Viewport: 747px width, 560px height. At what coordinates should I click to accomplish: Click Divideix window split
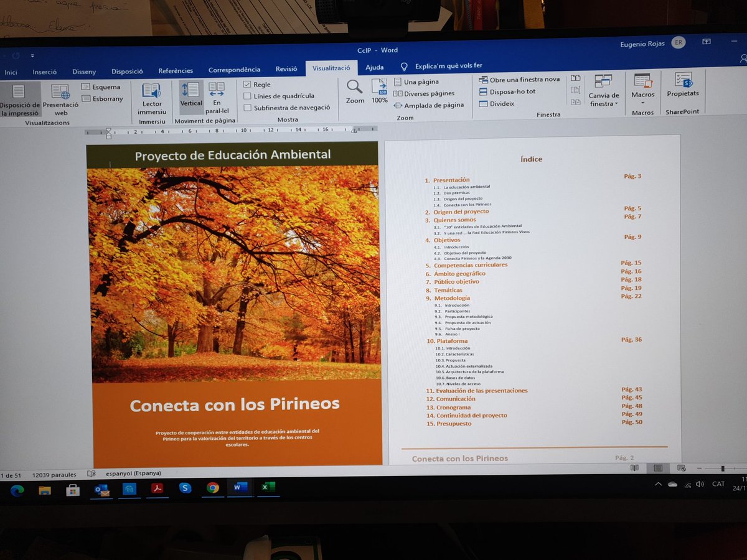497,103
